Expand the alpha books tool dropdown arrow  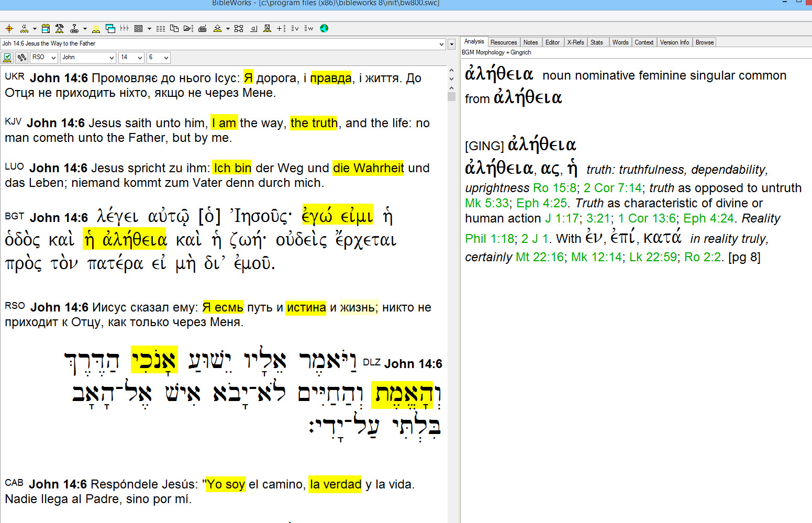35,29
